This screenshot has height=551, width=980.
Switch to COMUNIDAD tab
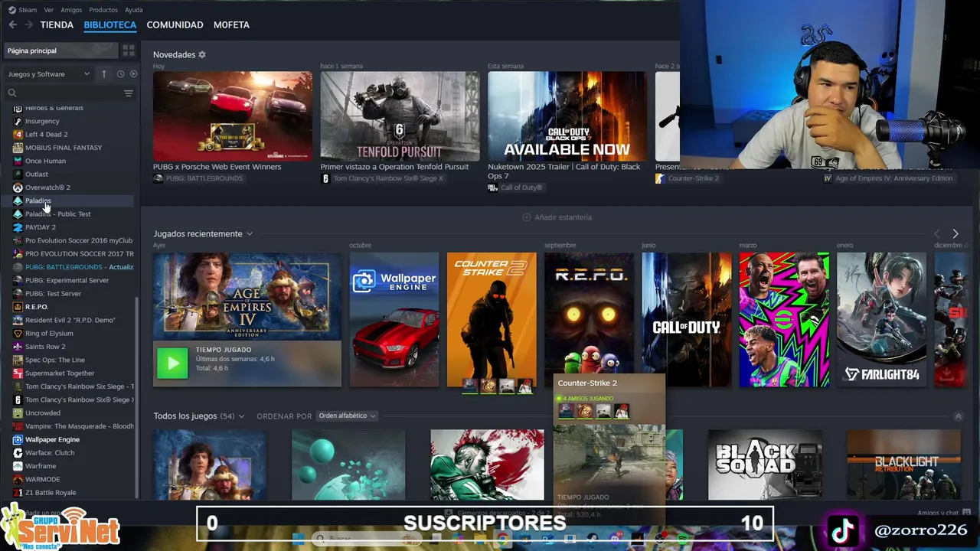[x=175, y=24]
